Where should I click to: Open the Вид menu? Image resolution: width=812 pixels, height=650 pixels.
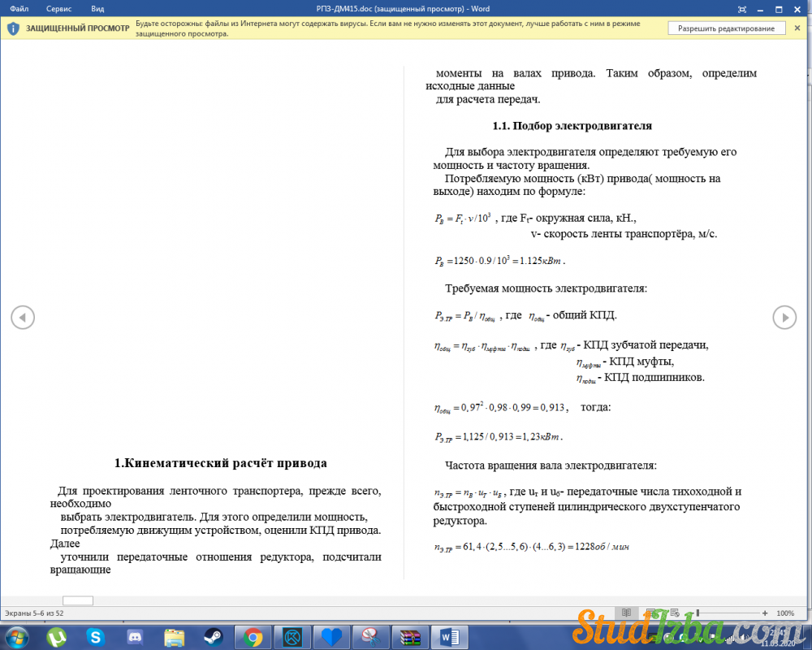97,9
